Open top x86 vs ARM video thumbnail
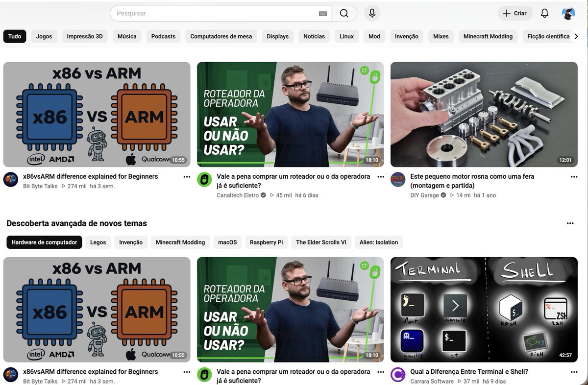The image size is (588, 385). (97, 115)
